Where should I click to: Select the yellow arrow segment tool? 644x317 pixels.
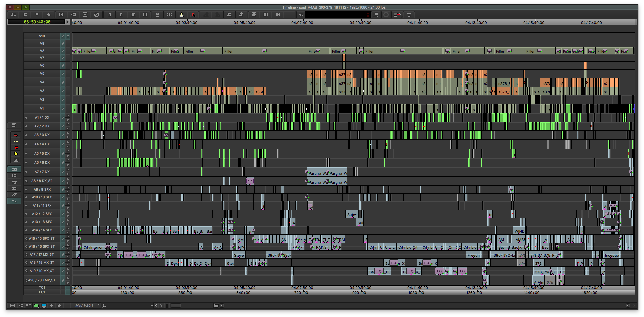pos(16,141)
